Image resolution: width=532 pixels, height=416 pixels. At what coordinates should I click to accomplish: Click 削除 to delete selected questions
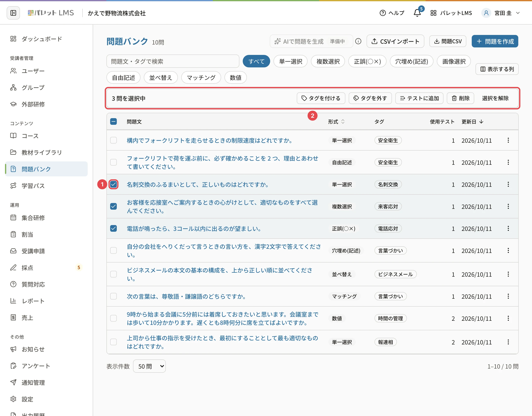pos(460,98)
